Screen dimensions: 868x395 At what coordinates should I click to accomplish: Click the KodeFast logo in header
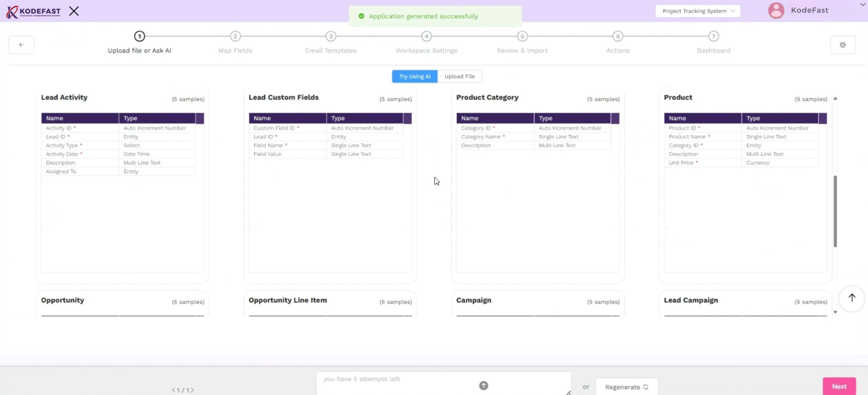[x=33, y=11]
